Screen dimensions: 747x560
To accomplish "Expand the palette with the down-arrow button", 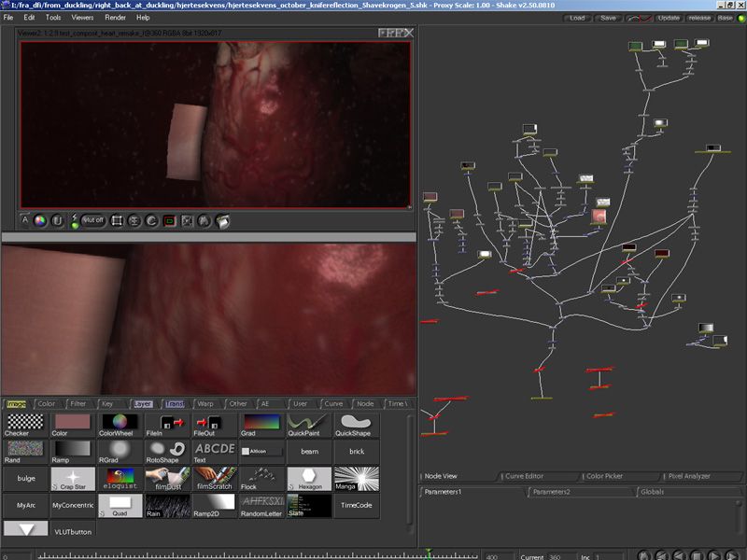I will 26,528.
